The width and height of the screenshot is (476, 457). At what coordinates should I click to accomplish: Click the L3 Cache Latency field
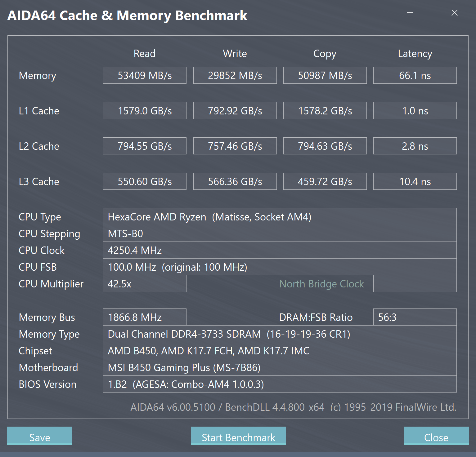[x=415, y=181]
